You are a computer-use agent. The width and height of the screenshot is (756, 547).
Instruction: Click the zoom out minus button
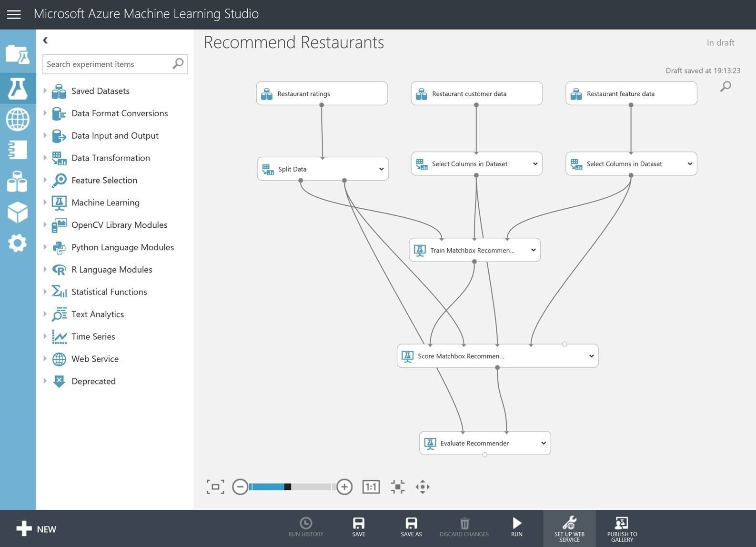(x=240, y=486)
